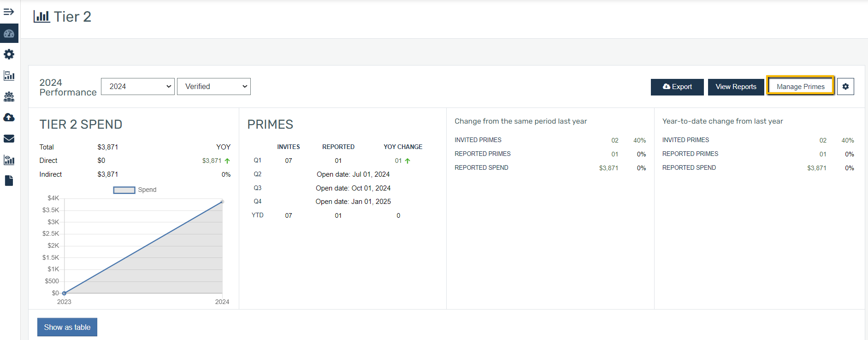
Task: Click the Manage Primes button
Action: (801, 86)
